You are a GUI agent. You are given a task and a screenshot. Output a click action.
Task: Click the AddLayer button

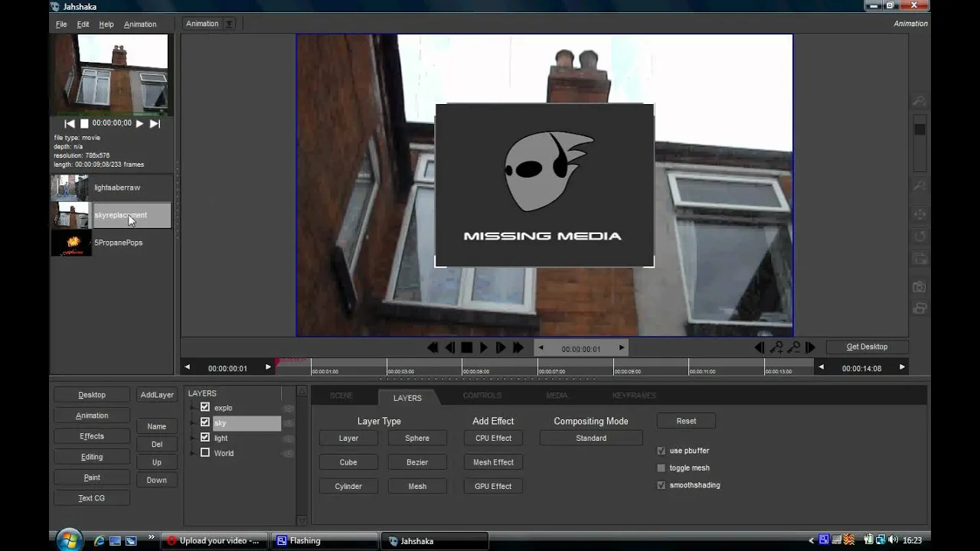click(x=157, y=395)
